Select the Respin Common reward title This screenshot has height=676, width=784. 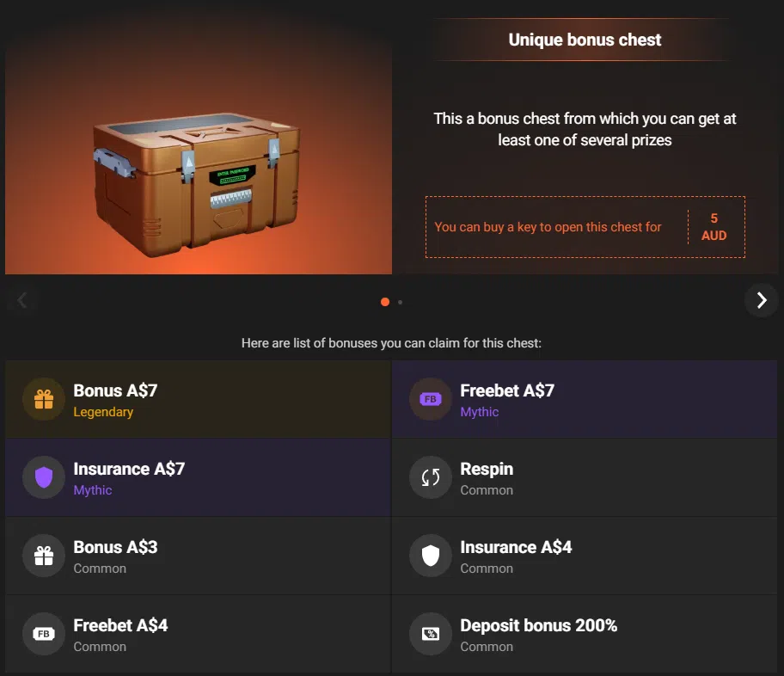[x=487, y=469]
